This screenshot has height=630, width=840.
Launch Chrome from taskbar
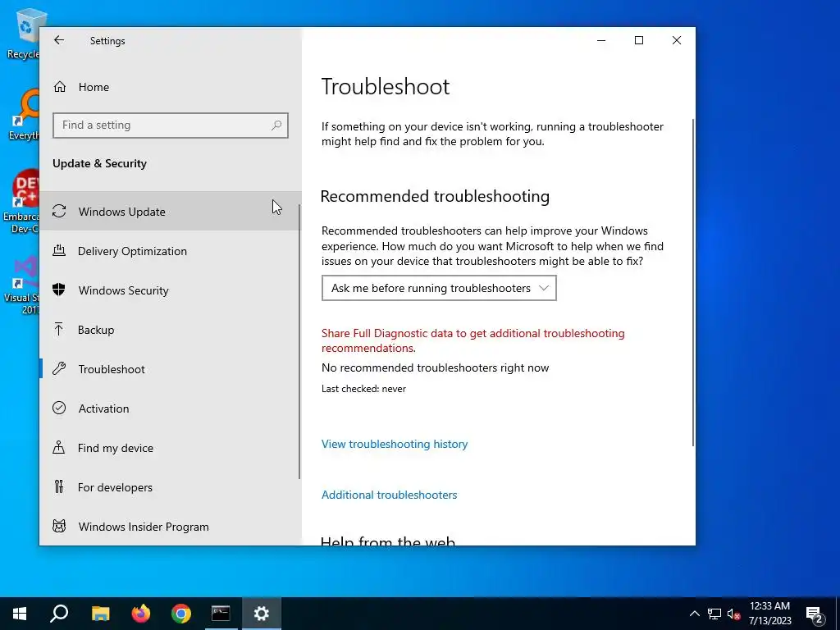[181, 614]
